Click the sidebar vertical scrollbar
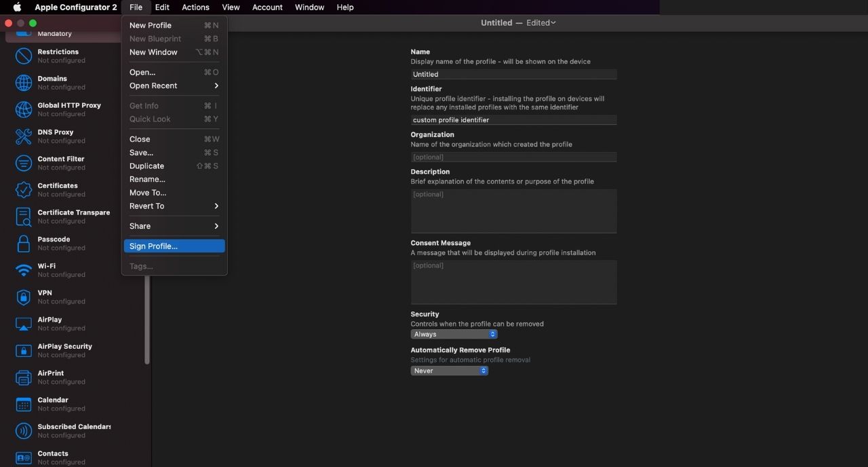The image size is (868, 467). [x=147, y=319]
